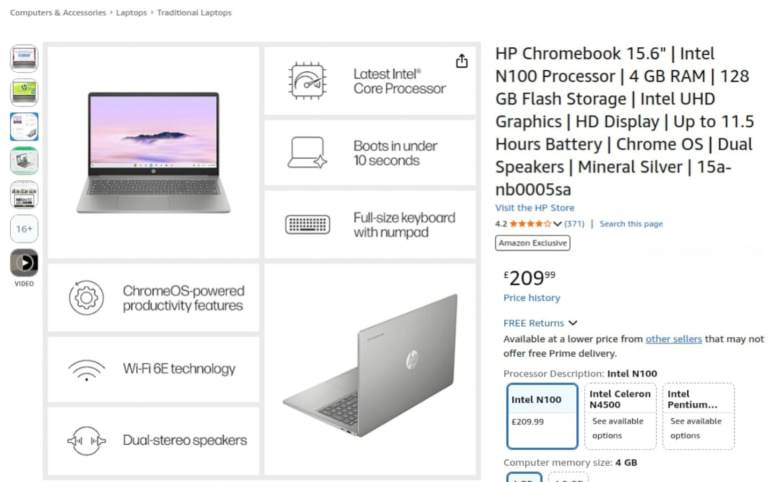Choose the Intel Celeron N4500 option
Screen dimensions: 768x482
tap(620, 415)
